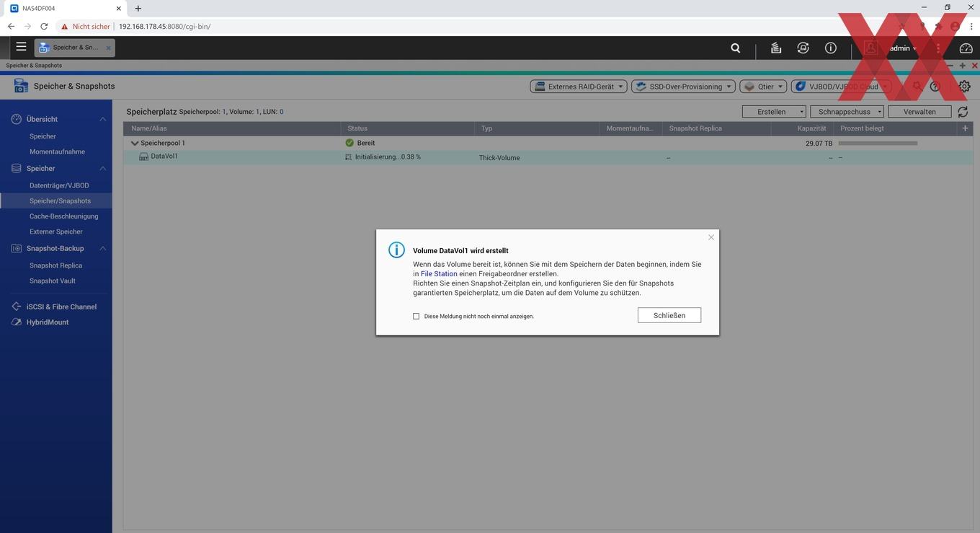Viewport: 980px width, 533px height.
Task: Click the DataVol1 volume icon
Action: tap(143, 157)
